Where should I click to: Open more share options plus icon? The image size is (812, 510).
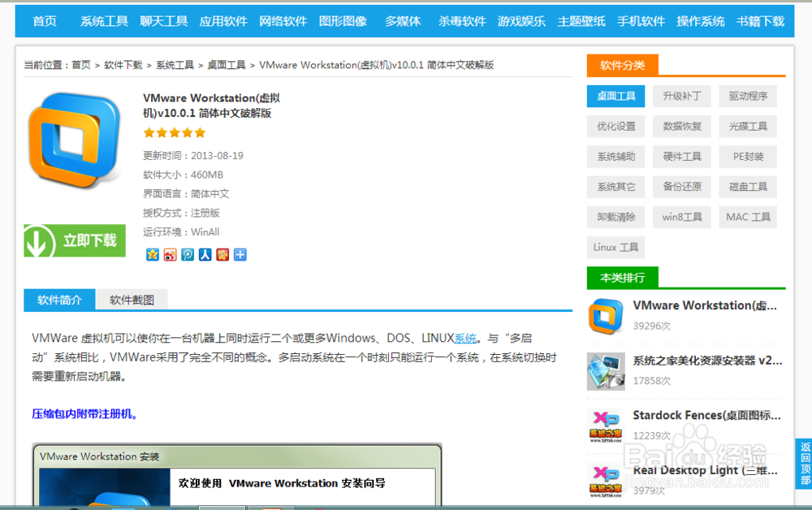tap(240, 255)
